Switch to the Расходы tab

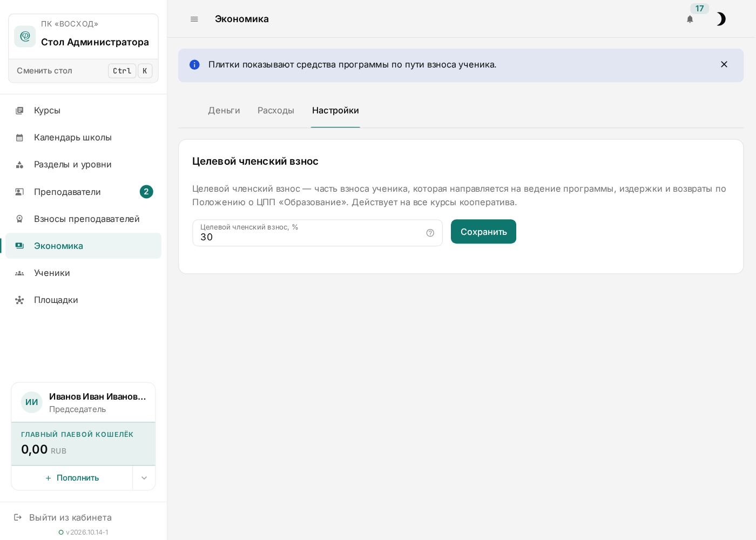(x=276, y=110)
